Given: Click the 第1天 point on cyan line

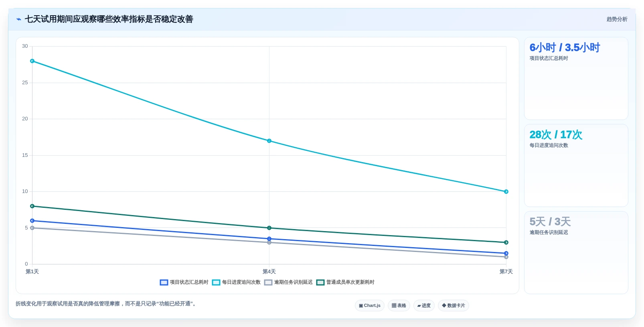Looking at the screenshot, I should tap(32, 61).
